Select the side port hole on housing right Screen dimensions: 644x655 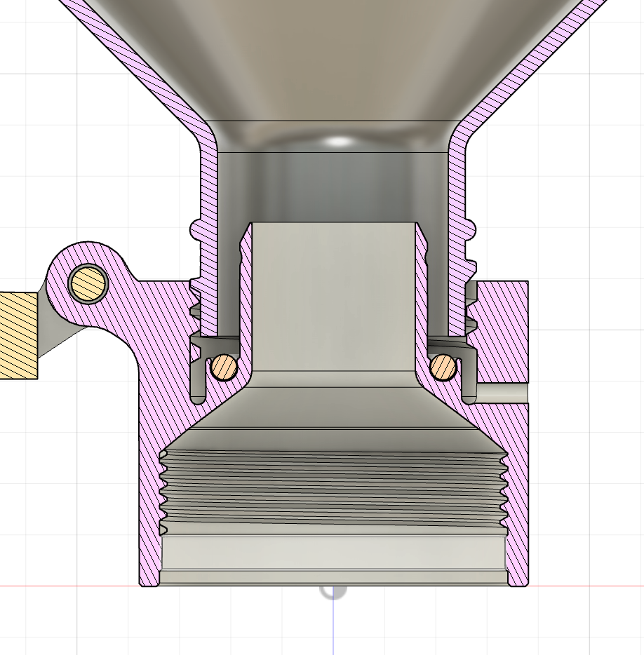(501, 393)
